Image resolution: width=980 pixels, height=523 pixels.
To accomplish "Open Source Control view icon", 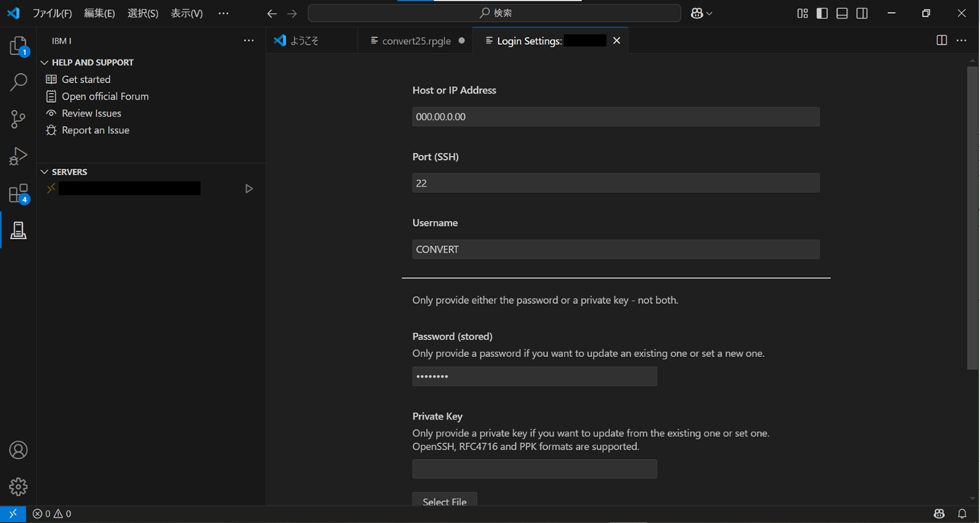I will (x=18, y=119).
